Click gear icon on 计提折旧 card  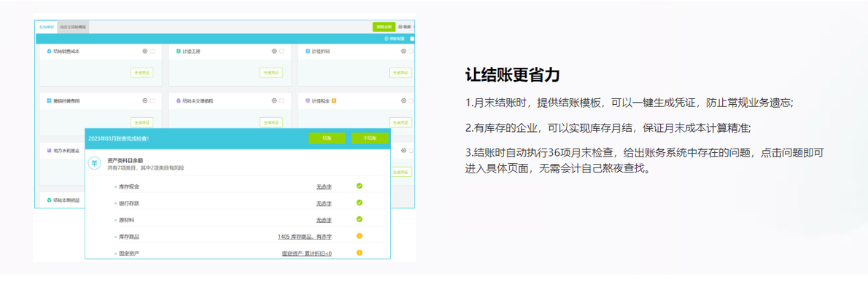(x=403, y=52)
